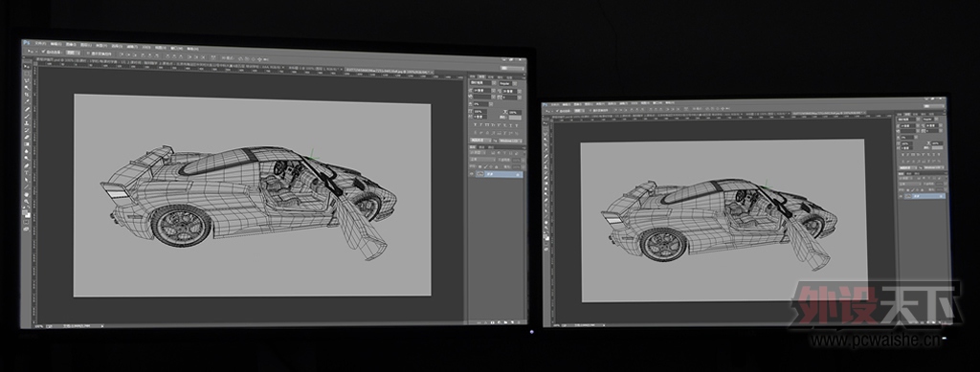Select the Brush tool on the smaller monitor
980x372 pixels.
546,162
